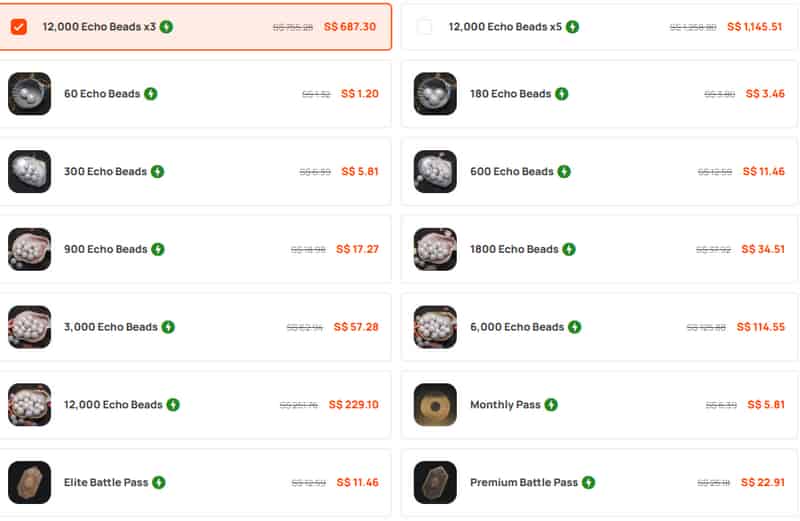Pick the 12,000 Echo Beads S$ 229.10 option
800x521 pixels.
[x=195, y=405]
